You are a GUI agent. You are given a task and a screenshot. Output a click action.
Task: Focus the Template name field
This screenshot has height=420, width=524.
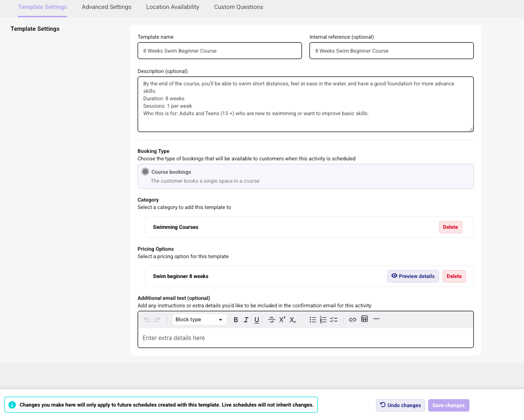click(x=220, y=51)
